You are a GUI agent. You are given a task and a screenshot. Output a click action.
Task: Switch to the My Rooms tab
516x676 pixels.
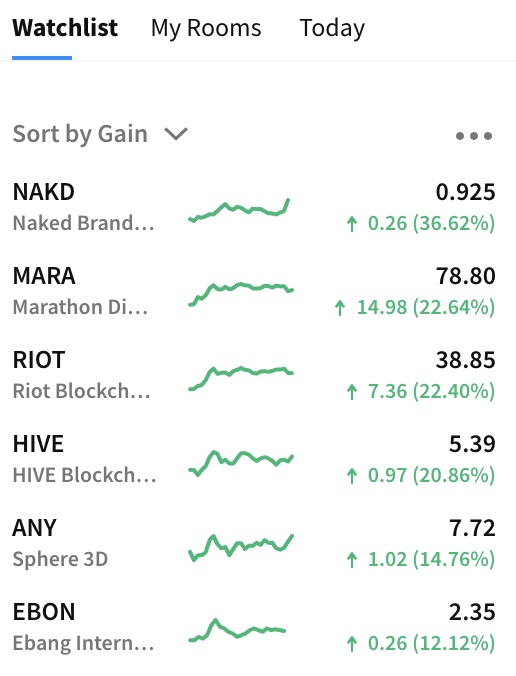(206, 28)
